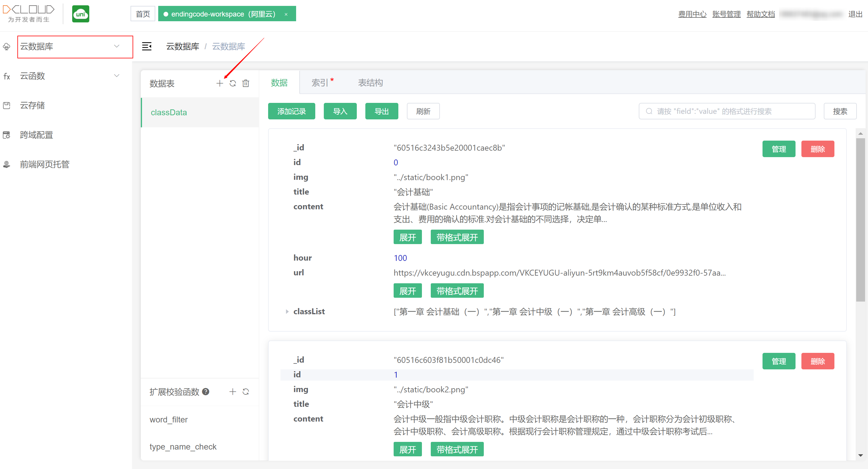The height and width of the screenshot is (469, 868).
Task: Click the trash icon to delete the table
Action: 246,83
